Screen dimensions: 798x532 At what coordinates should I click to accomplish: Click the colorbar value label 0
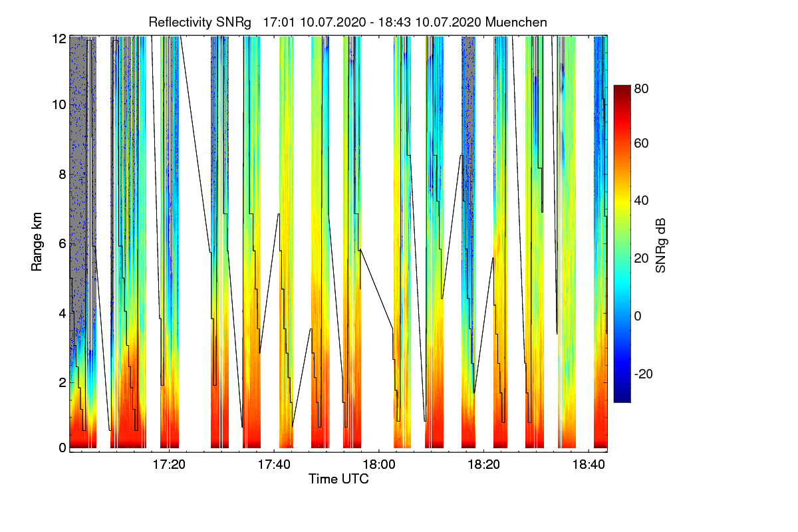pyautogui.click(x=638, y=316)
